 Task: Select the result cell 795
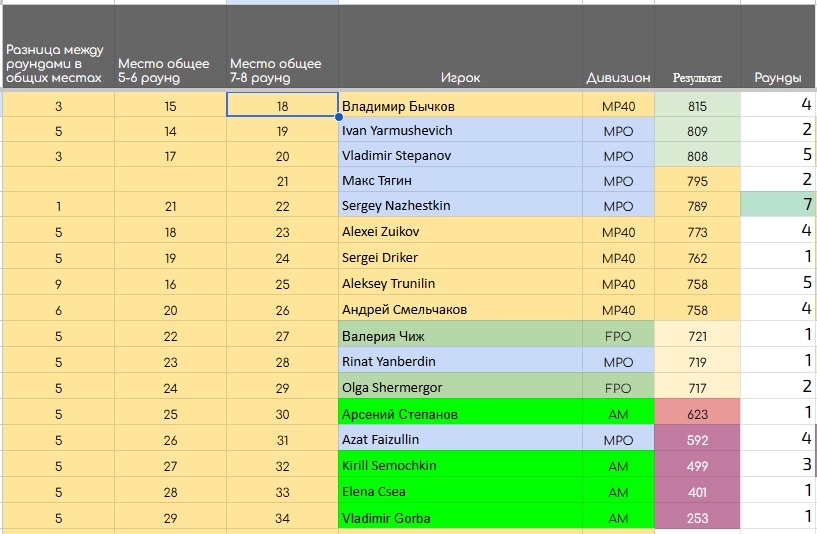click(x=697, y=180)
